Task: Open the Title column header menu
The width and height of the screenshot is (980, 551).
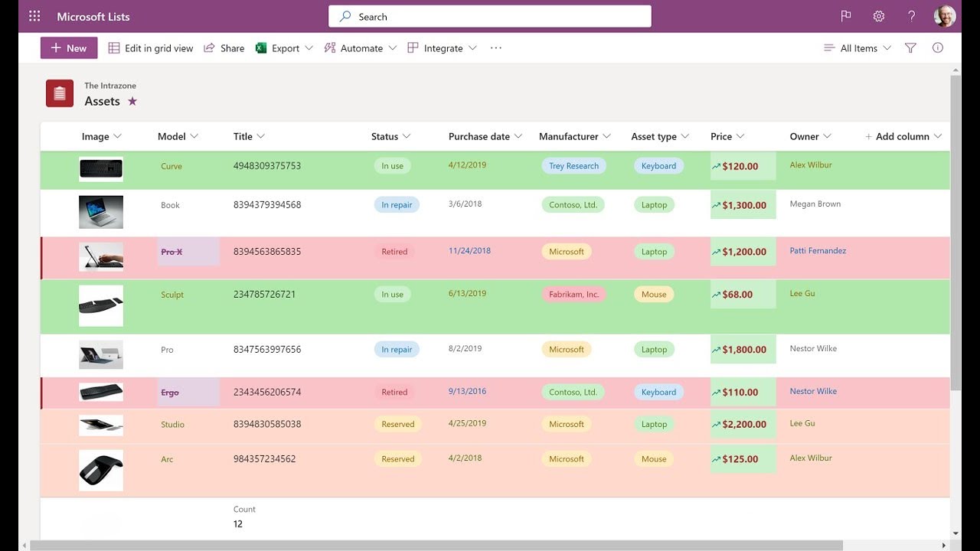Action: point(250,136)
